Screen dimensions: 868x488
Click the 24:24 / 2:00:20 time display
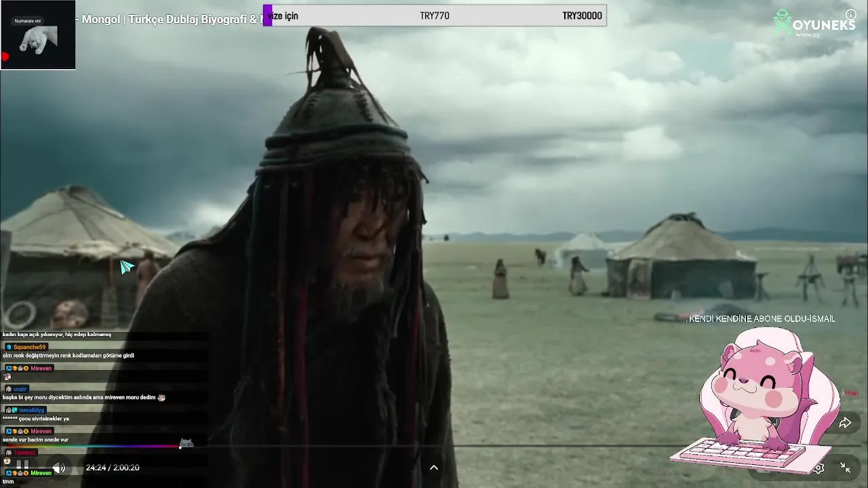(x=113, y=468)
